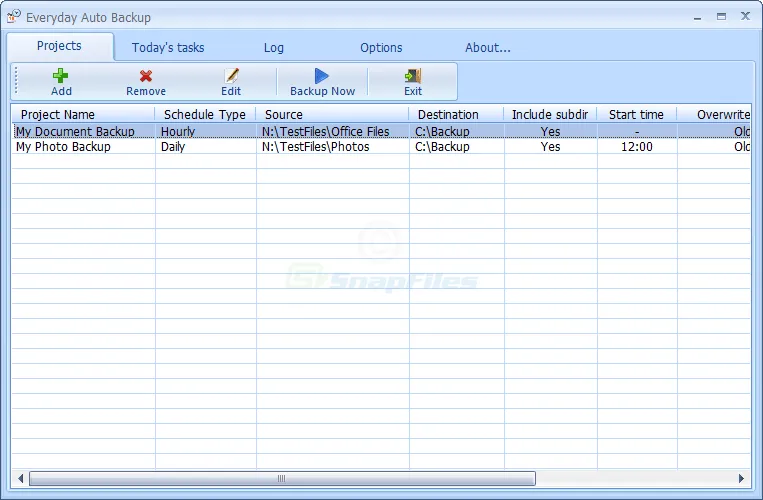Click the toolbar drag handle grip

tap(16, 80)
